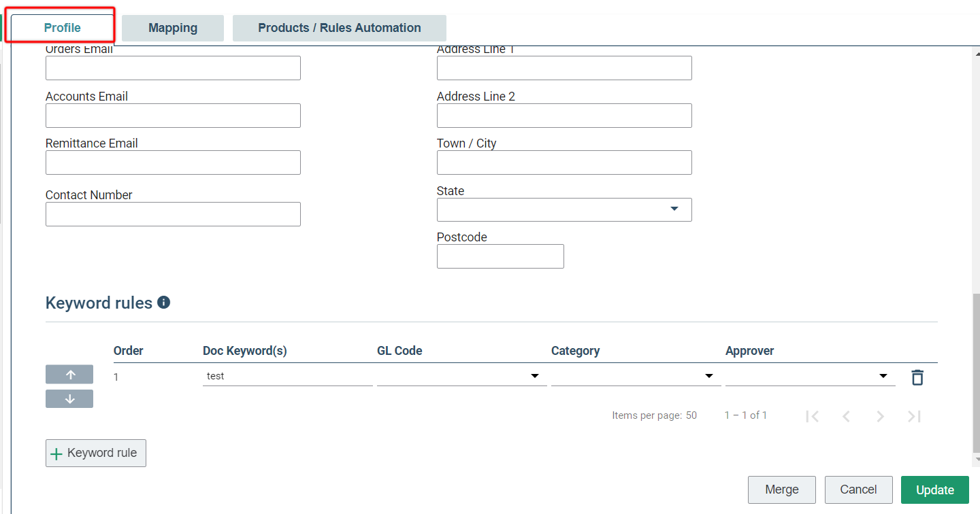Focus the Address Line 1 field

click(x=564, y=68)
